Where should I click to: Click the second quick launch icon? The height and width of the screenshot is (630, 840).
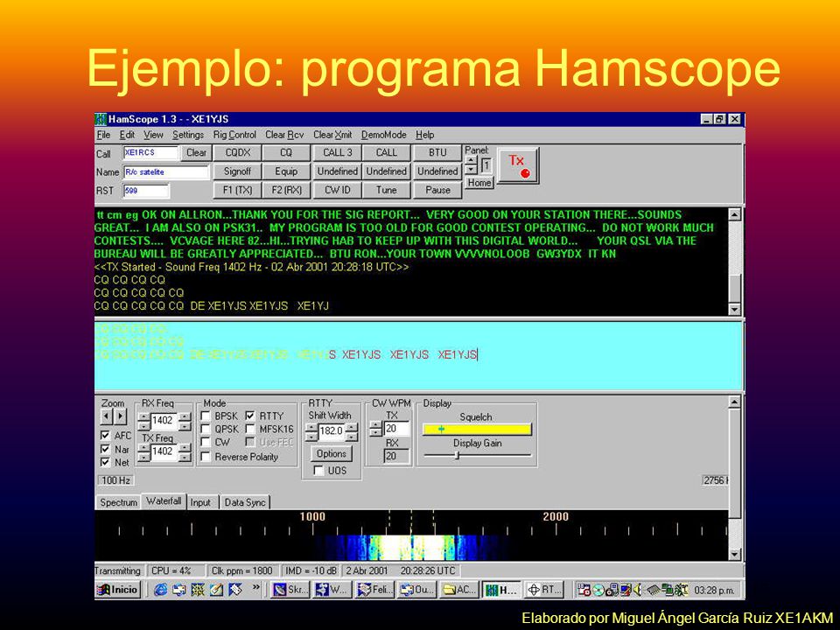pos(178,590)
